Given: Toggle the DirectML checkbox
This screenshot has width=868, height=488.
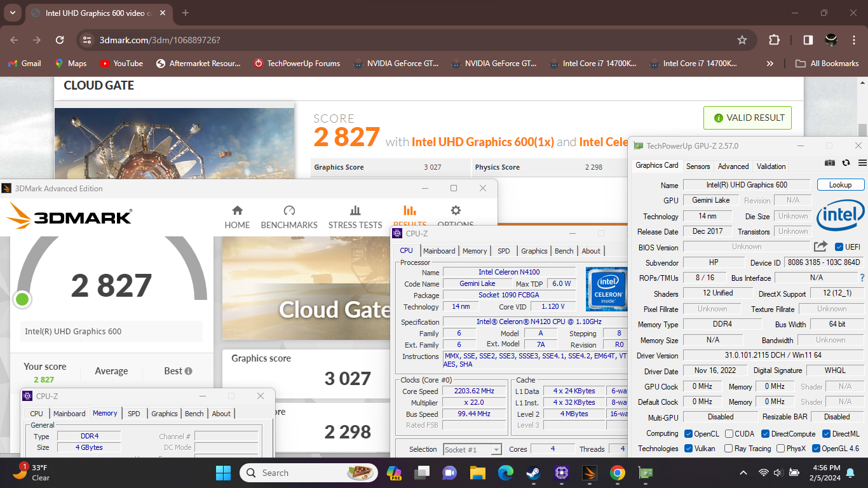Looking at the screenshot, I should [826, 434].
